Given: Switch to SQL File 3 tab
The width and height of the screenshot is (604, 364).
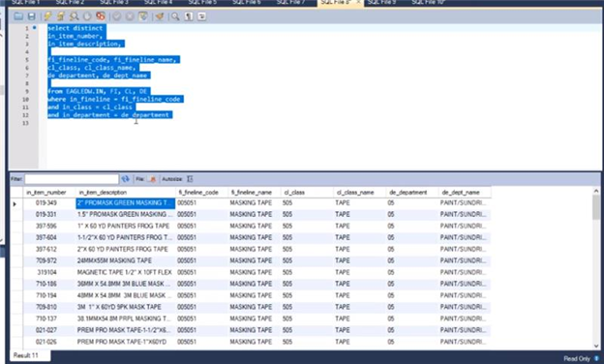Looking at the screenshot, I should [x=114, y=2].
